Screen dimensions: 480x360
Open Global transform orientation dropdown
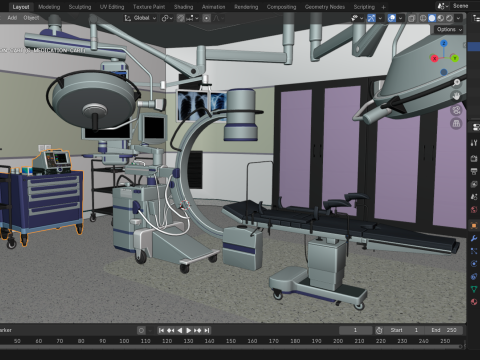pos(140,18)
